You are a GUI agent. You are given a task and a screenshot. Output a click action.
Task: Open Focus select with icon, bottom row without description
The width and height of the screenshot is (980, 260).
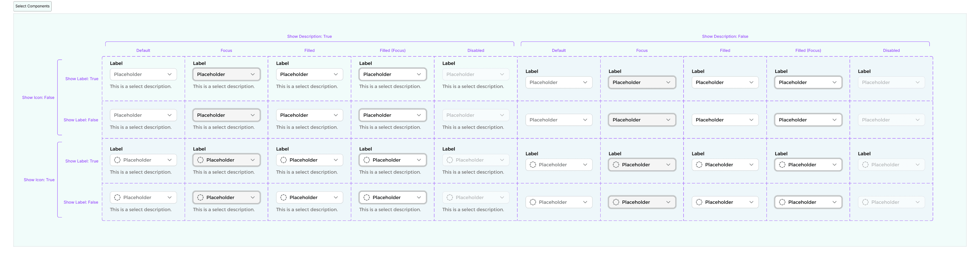642,202
